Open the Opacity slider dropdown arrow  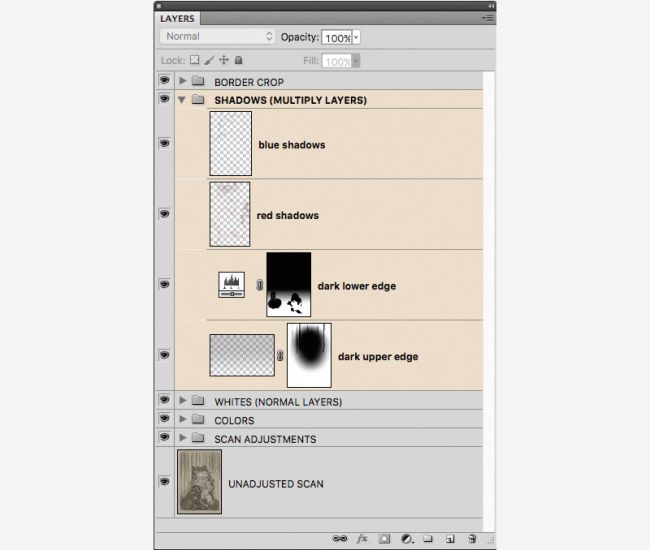click(357, 37)
